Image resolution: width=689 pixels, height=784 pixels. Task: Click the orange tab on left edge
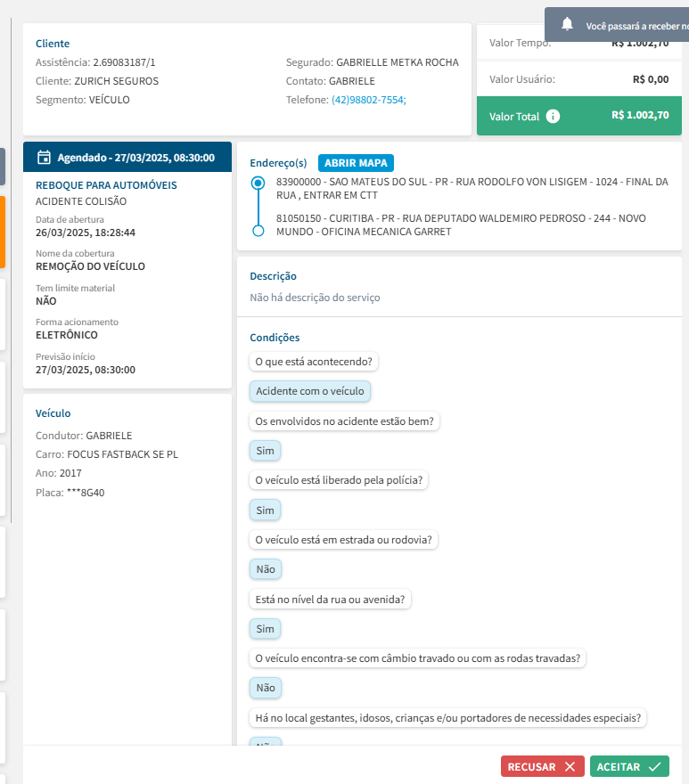[x=3, y=232]
